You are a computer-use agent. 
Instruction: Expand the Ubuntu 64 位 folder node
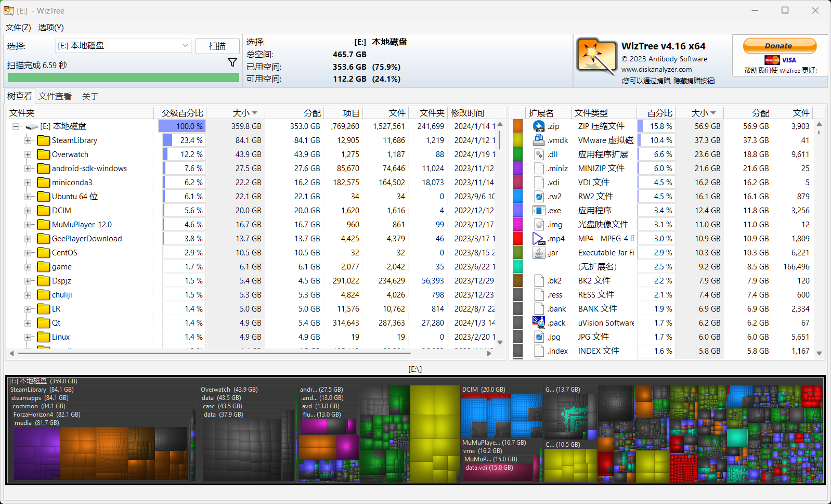[28, 197]
